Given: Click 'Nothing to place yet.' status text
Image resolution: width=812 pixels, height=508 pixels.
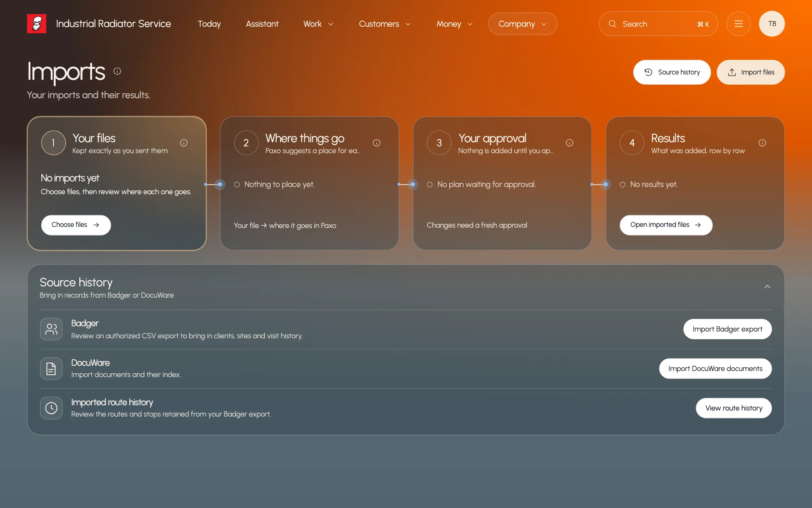Looking at the screenshot, I should (279, 184).
